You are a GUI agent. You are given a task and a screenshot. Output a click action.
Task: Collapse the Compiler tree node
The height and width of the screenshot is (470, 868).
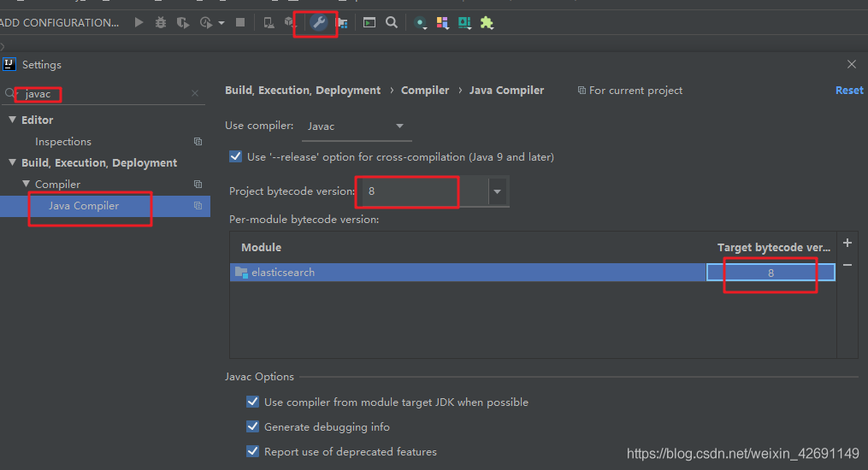pos(26,184)
